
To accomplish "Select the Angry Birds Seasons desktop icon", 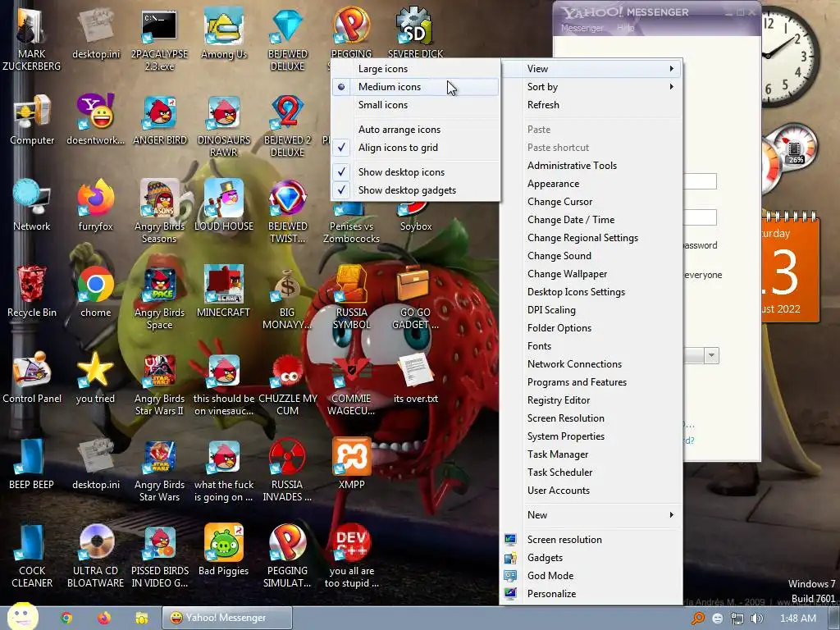I will 160,211.
